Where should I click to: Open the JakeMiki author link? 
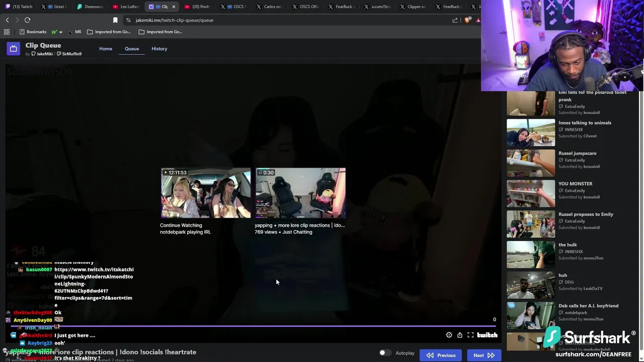coord(42,54)
